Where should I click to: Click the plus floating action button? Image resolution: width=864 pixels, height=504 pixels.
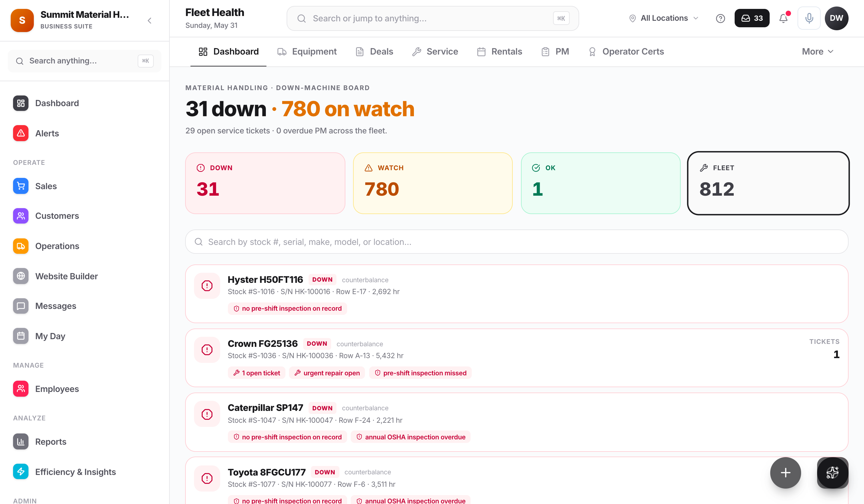[785, 473]
